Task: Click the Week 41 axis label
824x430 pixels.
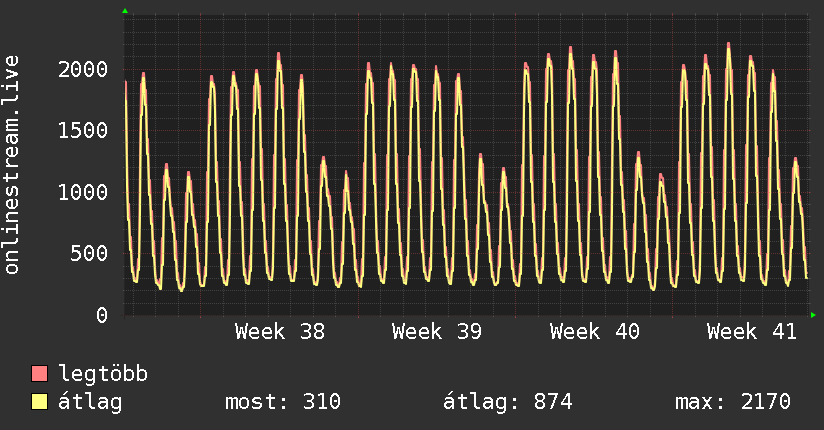Action: pos(751,332)
